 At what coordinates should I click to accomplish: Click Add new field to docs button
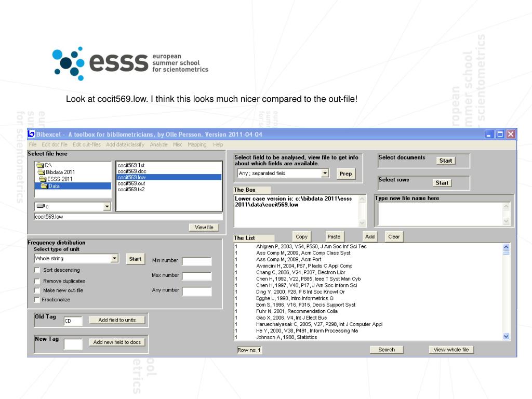click(x=117, y=342)
